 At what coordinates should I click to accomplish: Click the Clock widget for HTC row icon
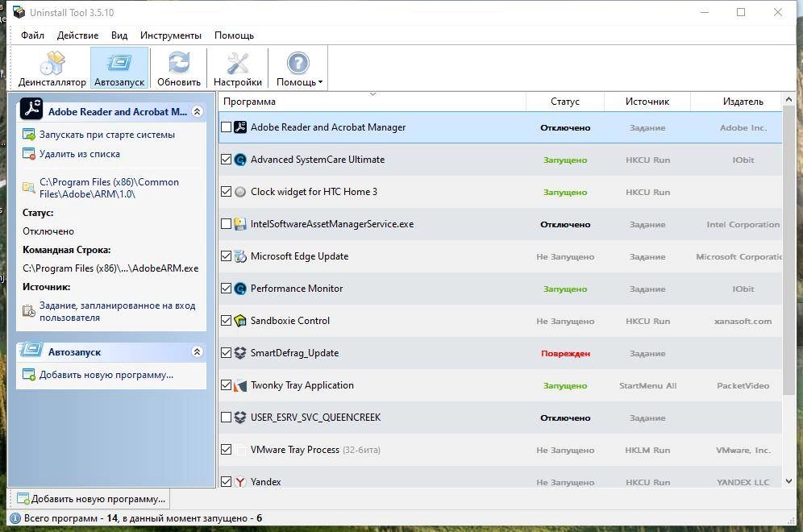[240, 192]
